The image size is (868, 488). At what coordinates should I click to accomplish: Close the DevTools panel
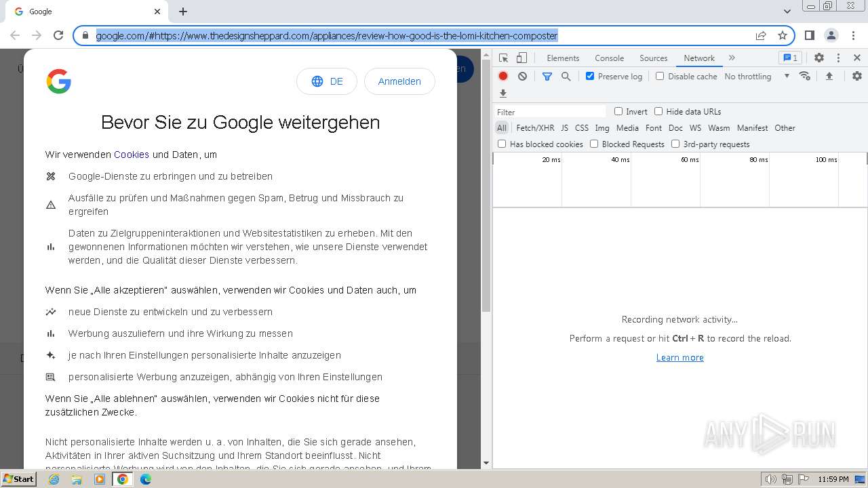[857, 58]
